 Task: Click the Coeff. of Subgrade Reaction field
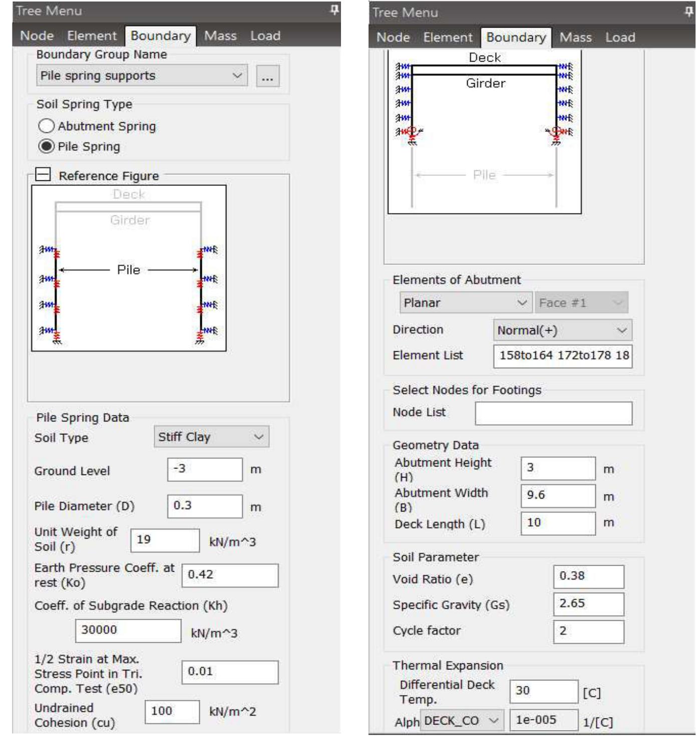[x=128, y=631]
